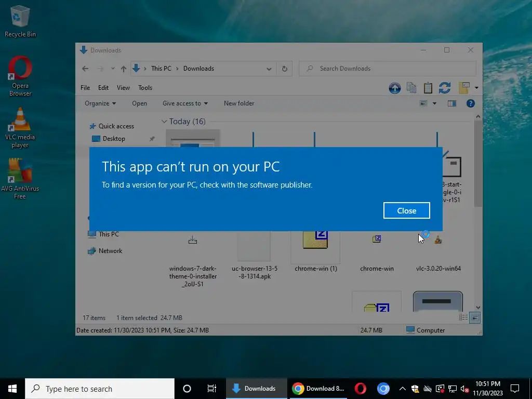Click the yellow folder options toolbar icon

pos(464,88)
